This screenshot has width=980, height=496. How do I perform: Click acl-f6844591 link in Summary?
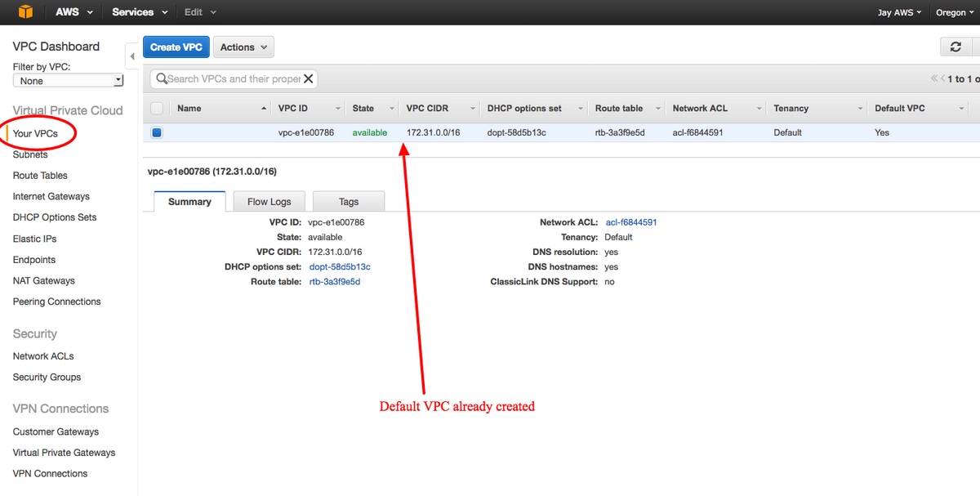coord(631,222)
